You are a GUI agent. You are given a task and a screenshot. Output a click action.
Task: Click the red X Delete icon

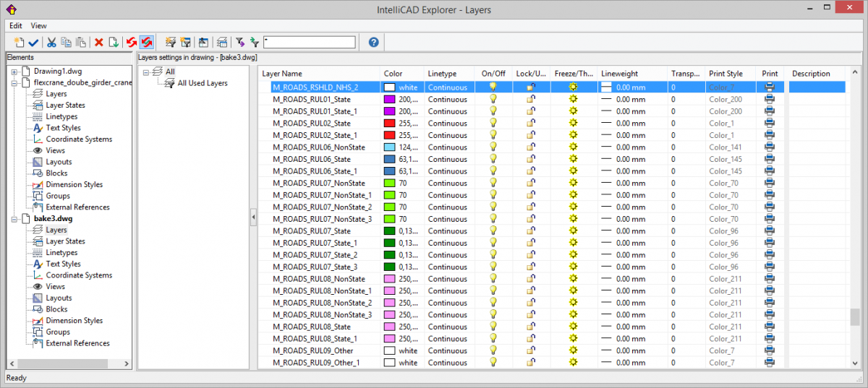[99, 43]
